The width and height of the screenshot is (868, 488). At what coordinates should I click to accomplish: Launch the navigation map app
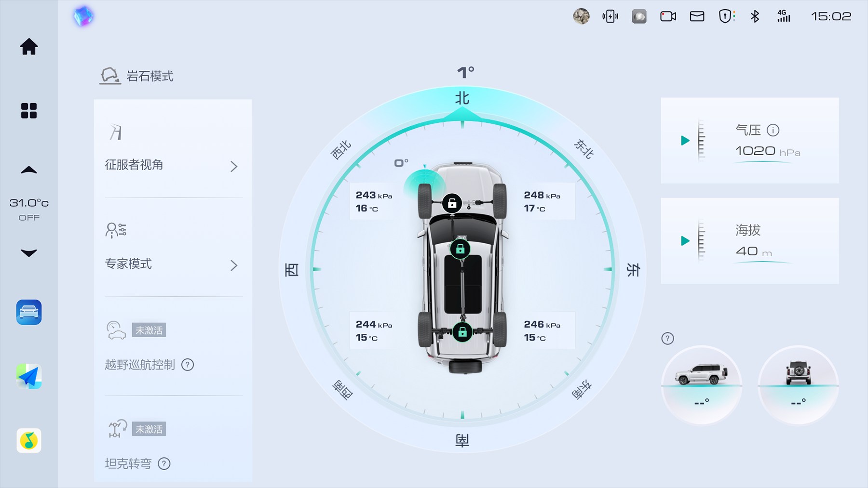(x=29, y=376)
